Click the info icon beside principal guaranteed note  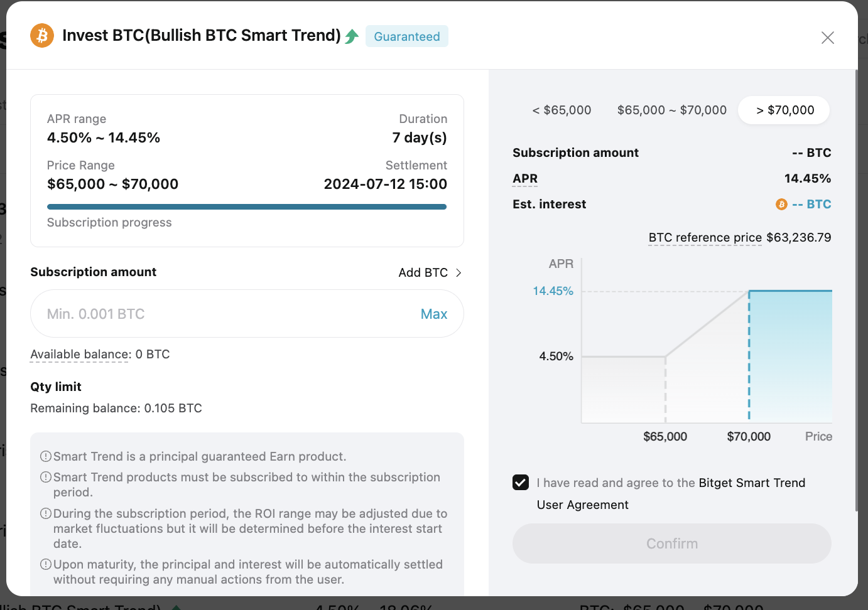point(46,456)
